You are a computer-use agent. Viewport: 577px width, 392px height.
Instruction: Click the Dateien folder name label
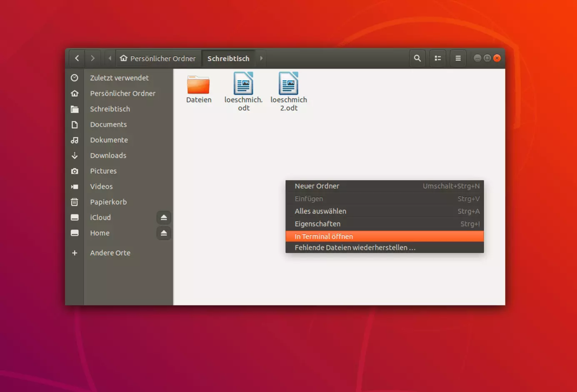click(199, 100)
